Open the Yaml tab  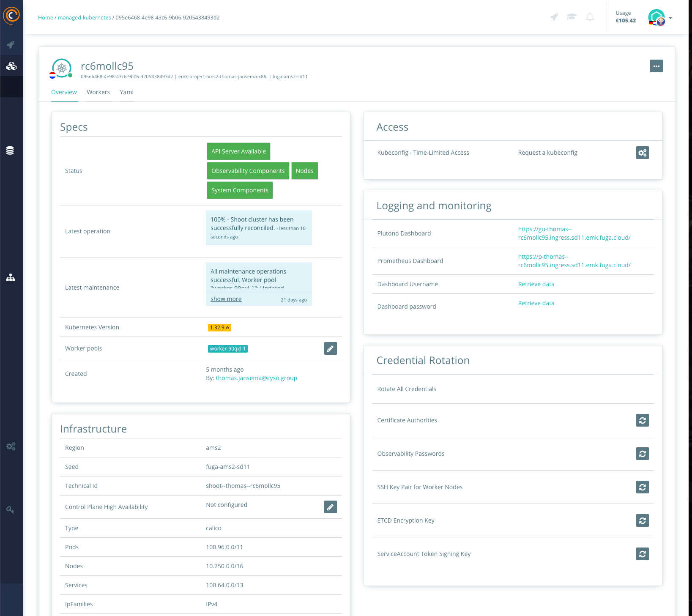(x=126, y=92)
